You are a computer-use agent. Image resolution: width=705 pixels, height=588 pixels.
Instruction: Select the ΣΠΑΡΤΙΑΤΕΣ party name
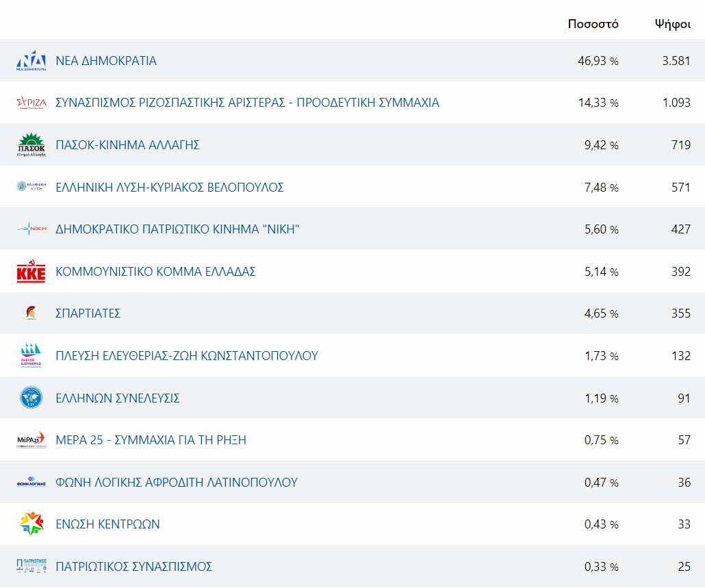(x=88, y=314)
